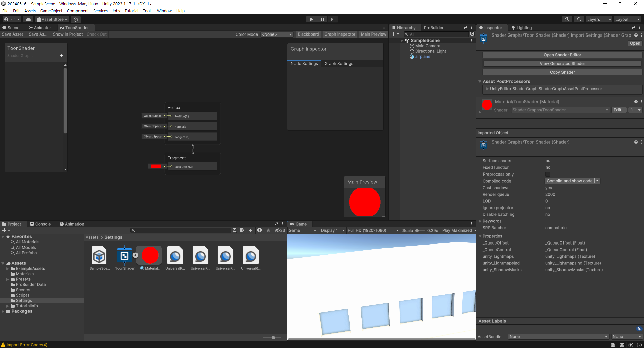Select the airplane object in Hierarchy
The height and width of the screenshot is (348, 644).
[423, 57]
